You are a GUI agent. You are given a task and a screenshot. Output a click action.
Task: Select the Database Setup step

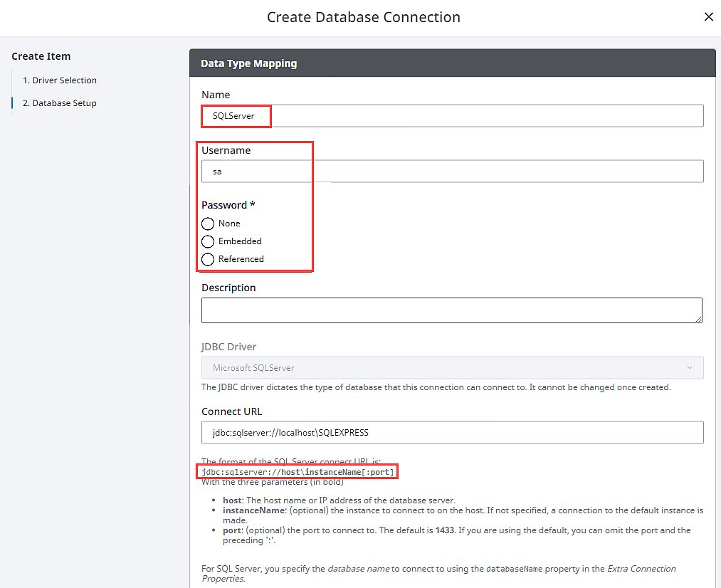tap(60, 103)
